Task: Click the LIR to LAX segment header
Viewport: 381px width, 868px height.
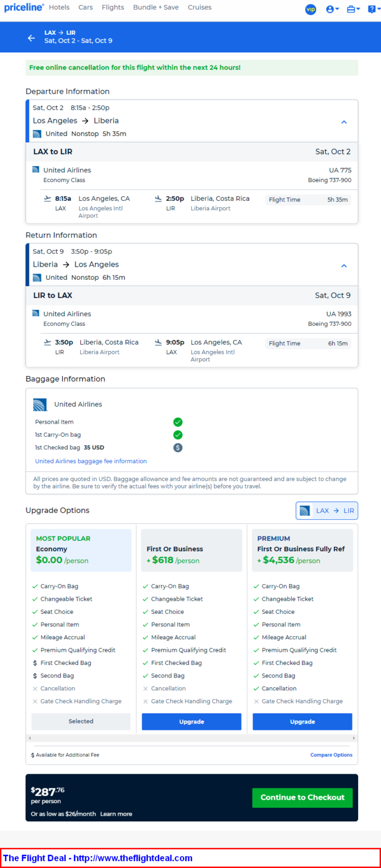Action: click(192, 296)
